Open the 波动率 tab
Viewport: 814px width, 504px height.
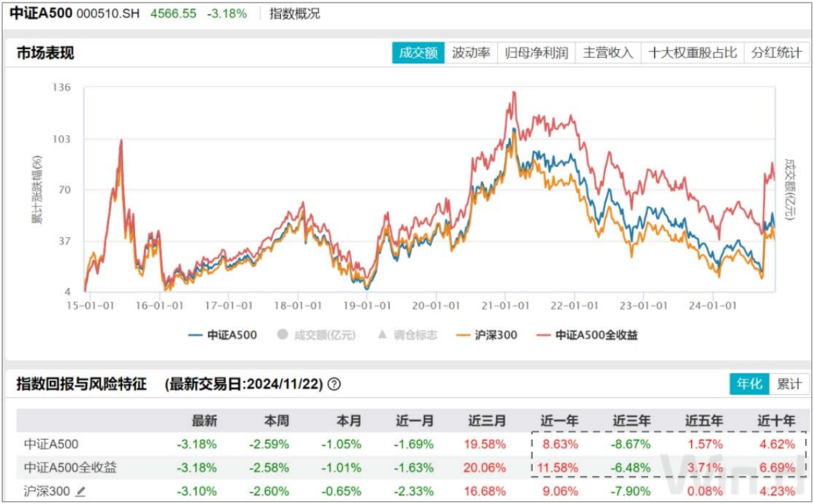pyautogui.click(x=471, y=53)
